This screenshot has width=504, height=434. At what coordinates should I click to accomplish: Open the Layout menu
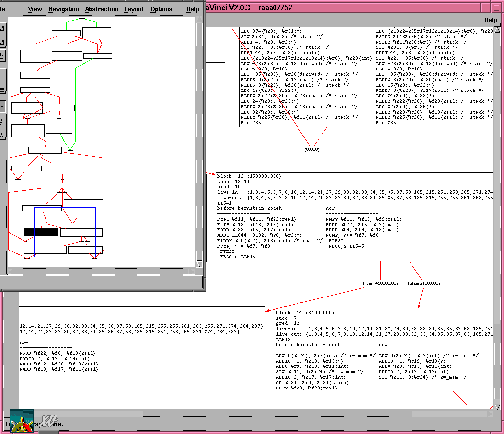coord(134,9)
